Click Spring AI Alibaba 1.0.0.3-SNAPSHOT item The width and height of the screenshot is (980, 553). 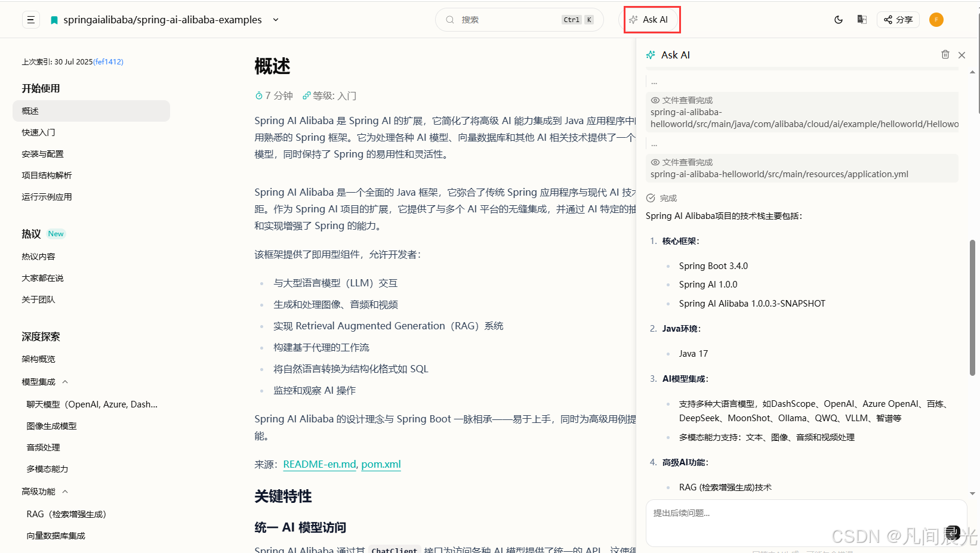[x=752, y=304]
